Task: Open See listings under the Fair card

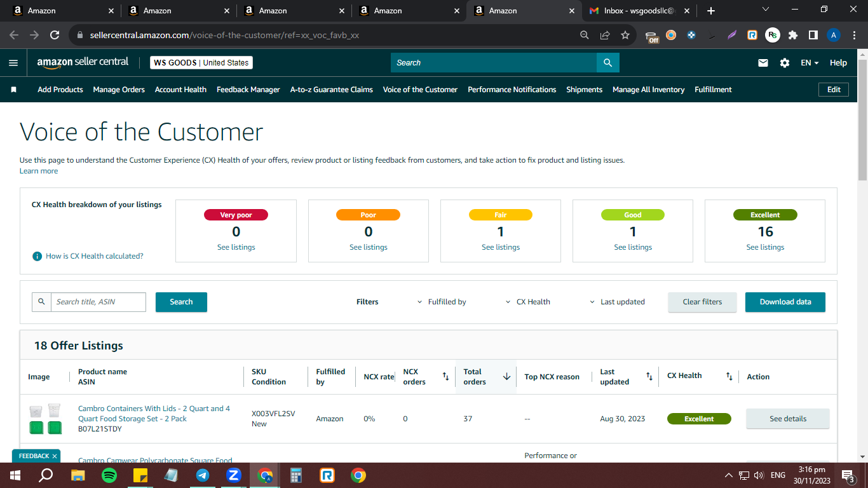Action: 501,247
